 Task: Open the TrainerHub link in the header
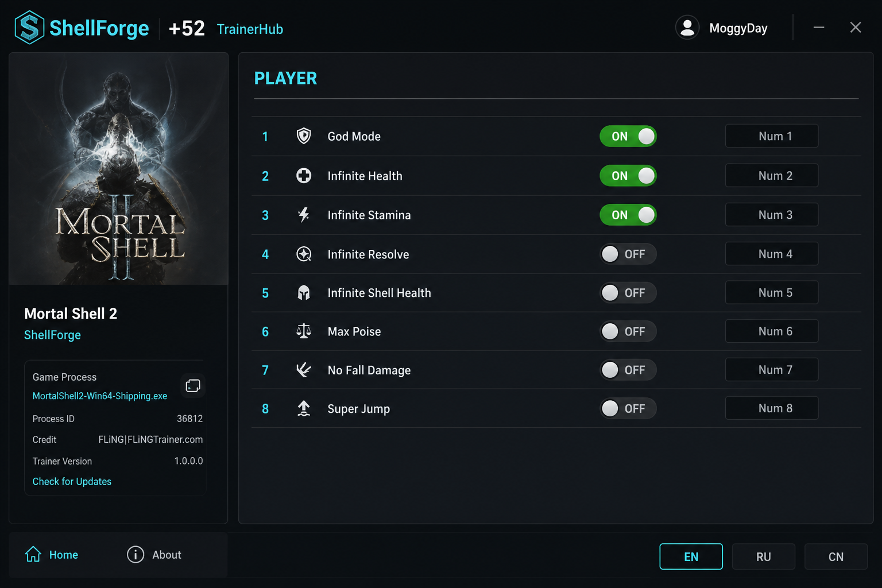coord(250,29)
